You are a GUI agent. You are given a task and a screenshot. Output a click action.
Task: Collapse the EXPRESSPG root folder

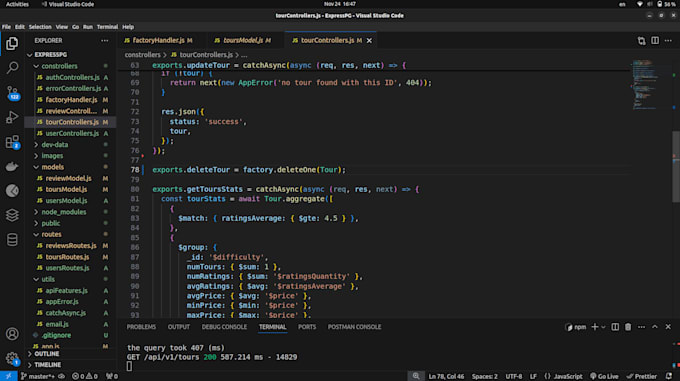tap(29, 55)
